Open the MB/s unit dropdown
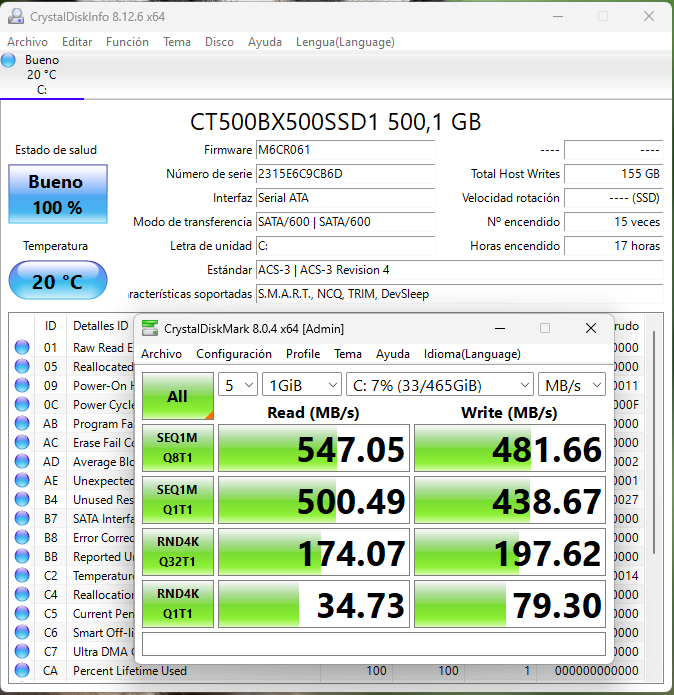The width and height of the screenshot is (674, 695). point(572,385)
